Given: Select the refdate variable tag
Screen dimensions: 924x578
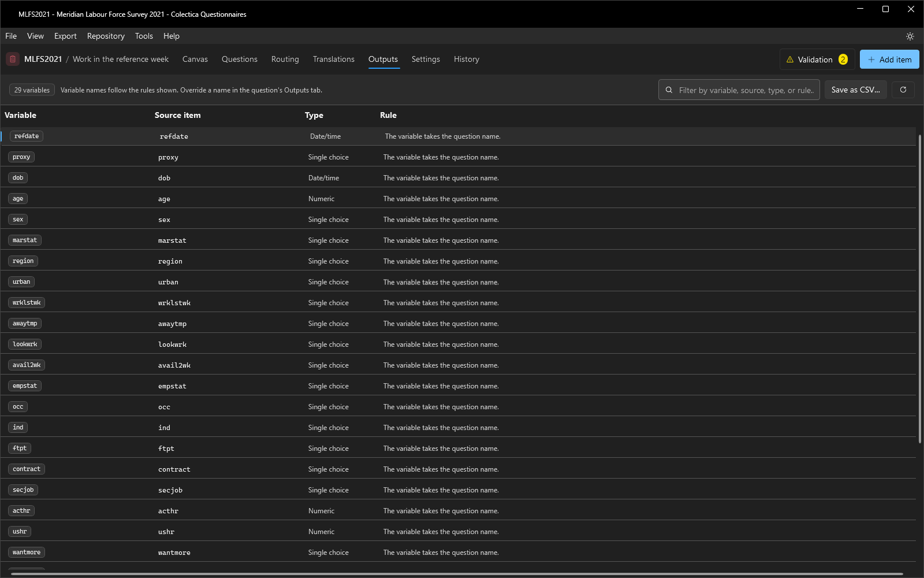Looking at the screenshot, I should point(27,136).
